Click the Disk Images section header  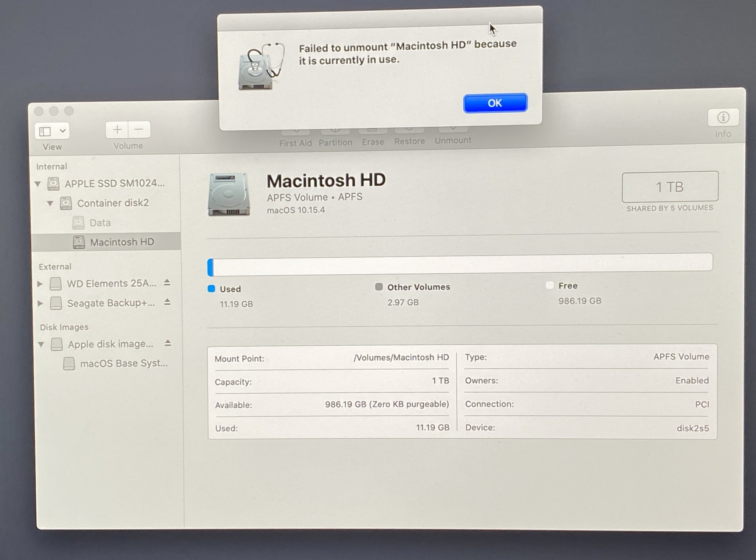tap(64, 327)
